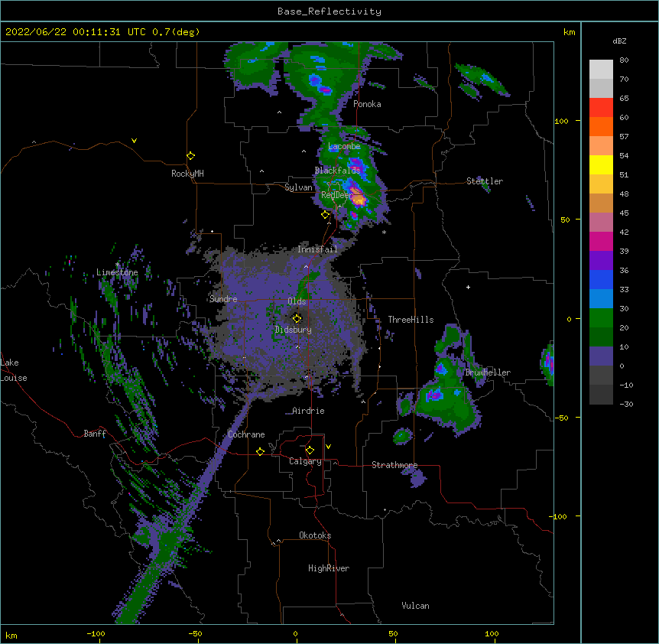Screen dimensions: 659x644
Task: Select the Innisfail label
Action: [317, 249]
